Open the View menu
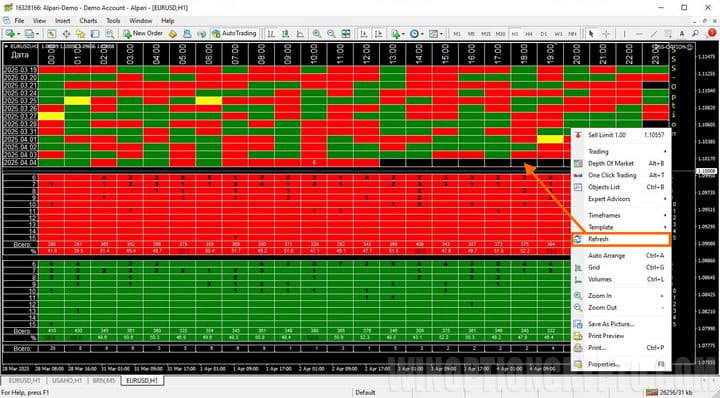 pos(39,21)
